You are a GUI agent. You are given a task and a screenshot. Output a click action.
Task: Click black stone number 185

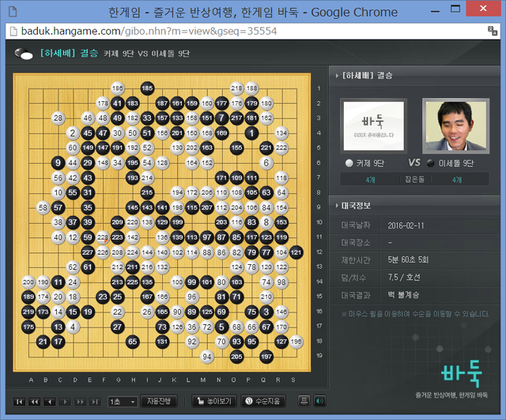(147, 88)
